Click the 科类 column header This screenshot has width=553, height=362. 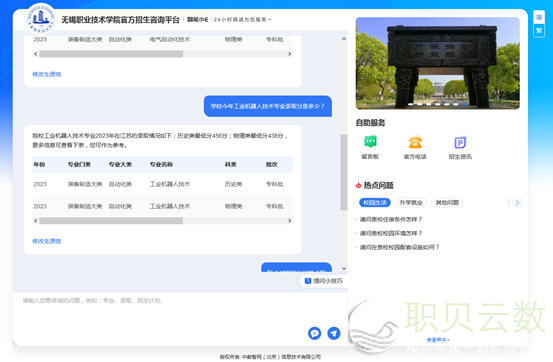(x=231, y=164)
